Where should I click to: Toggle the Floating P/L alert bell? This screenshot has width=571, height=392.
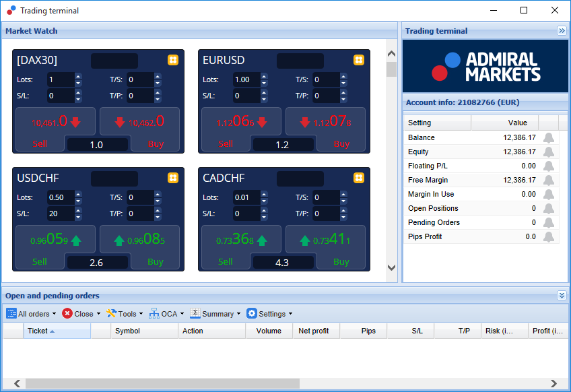point(548,166)
